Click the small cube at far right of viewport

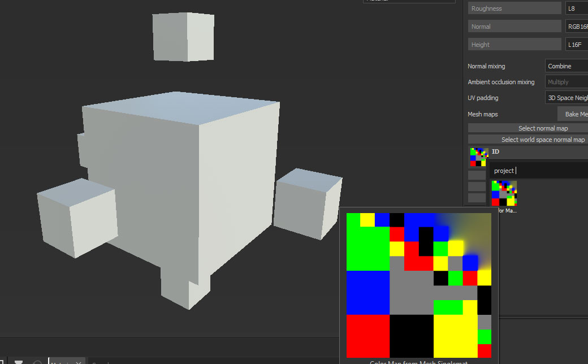(308, 203)
